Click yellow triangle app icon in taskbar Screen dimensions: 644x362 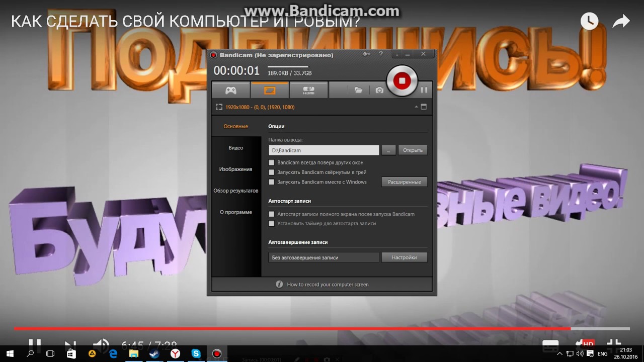(92, 353)
